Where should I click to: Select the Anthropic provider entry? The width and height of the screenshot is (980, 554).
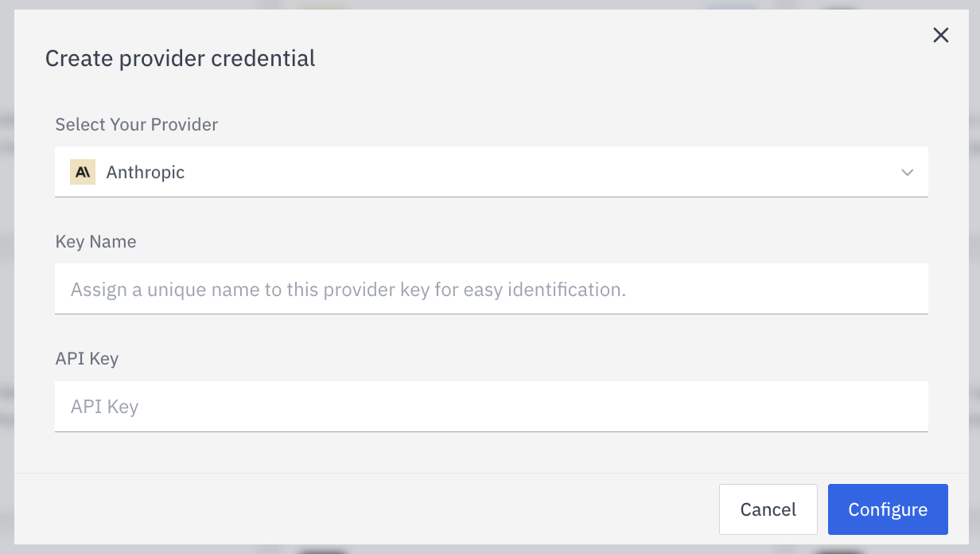318,172
